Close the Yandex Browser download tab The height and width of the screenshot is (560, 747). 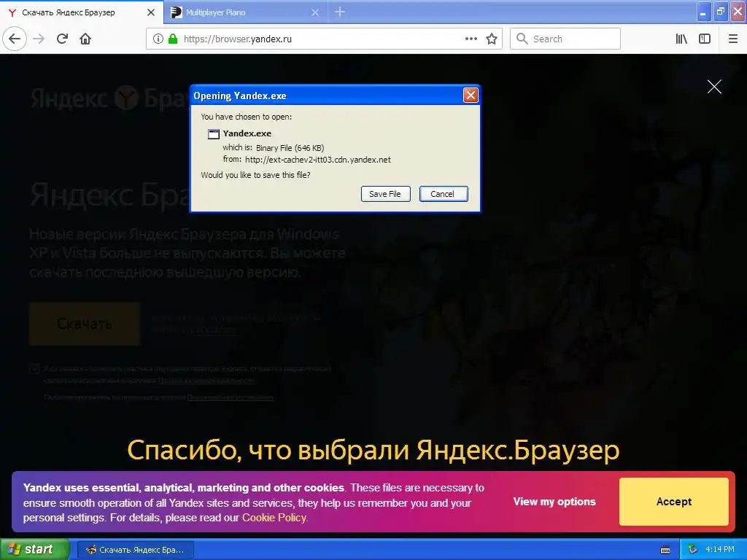pos(151,12)
